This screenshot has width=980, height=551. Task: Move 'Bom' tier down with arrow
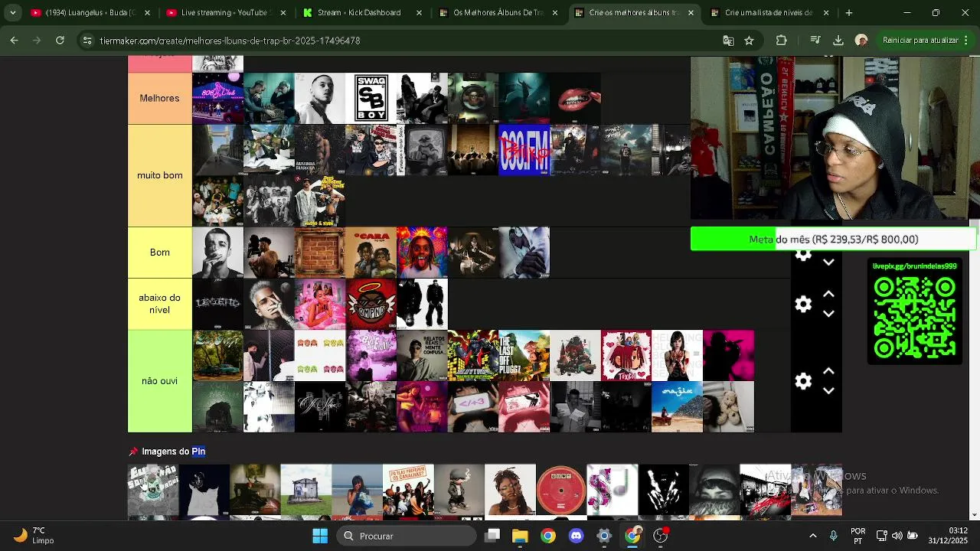click(828, 262)
